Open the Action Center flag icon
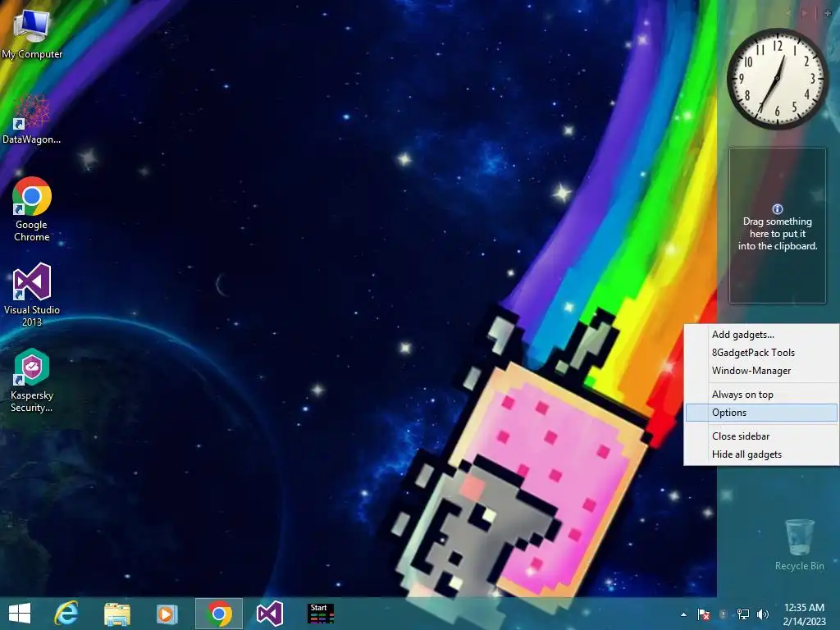 pos(704,614)
